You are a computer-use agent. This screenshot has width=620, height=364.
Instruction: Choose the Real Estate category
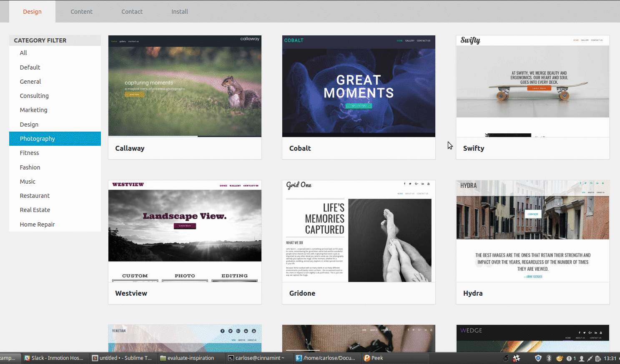35,210
